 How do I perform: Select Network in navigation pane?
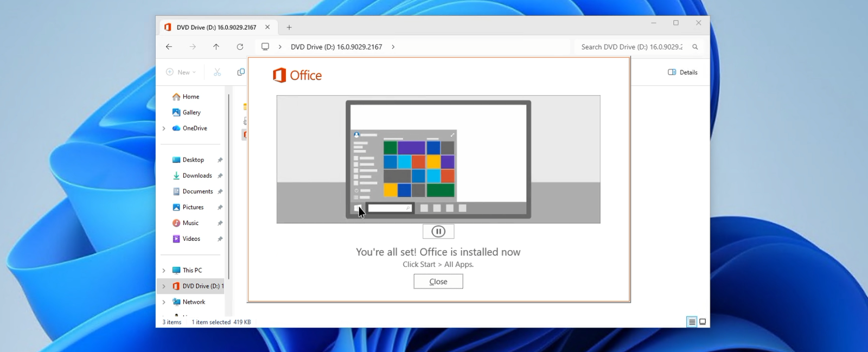coord(194,302)
